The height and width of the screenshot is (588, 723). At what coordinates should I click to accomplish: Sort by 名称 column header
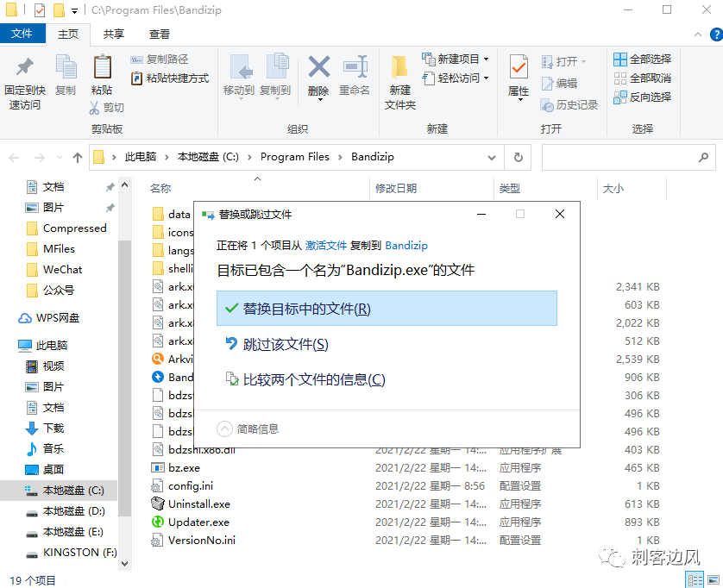pyautogui.click(x=160, y=188)
